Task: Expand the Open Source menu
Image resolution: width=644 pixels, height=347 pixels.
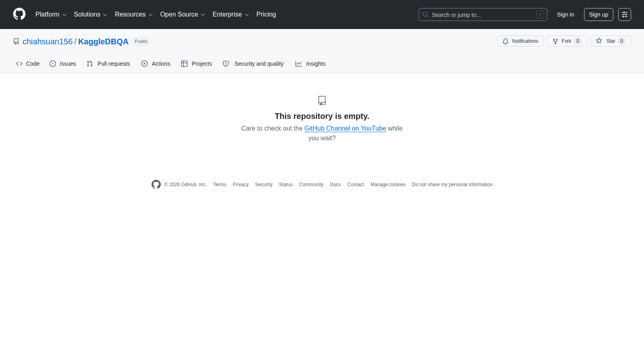Action: tap(183, 15)
